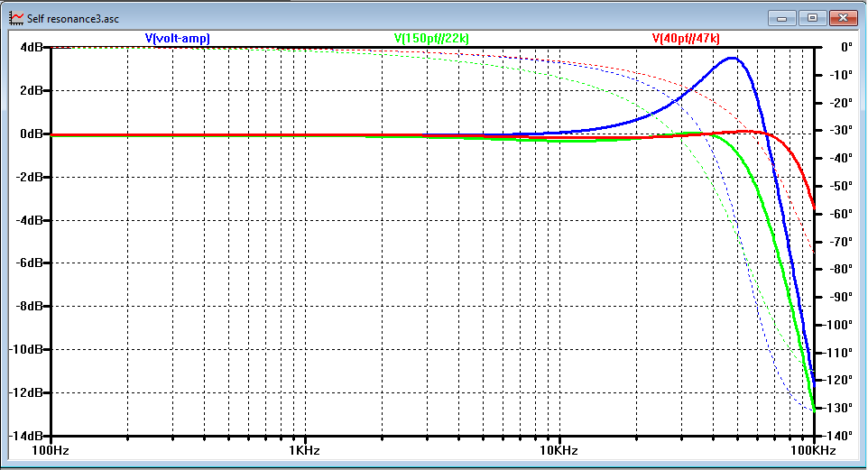Select the V(40pf//47k) trace label
868x470 pixels.
pos(686,38)
